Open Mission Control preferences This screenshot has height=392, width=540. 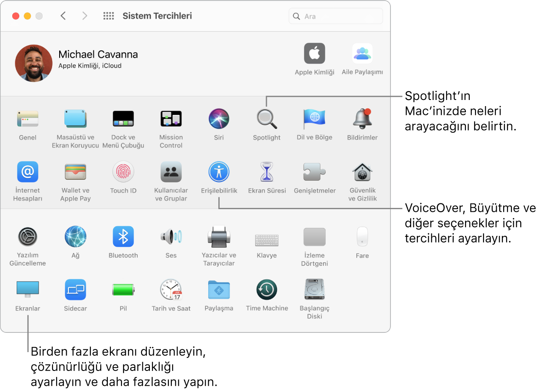click(x=171, y=118)
